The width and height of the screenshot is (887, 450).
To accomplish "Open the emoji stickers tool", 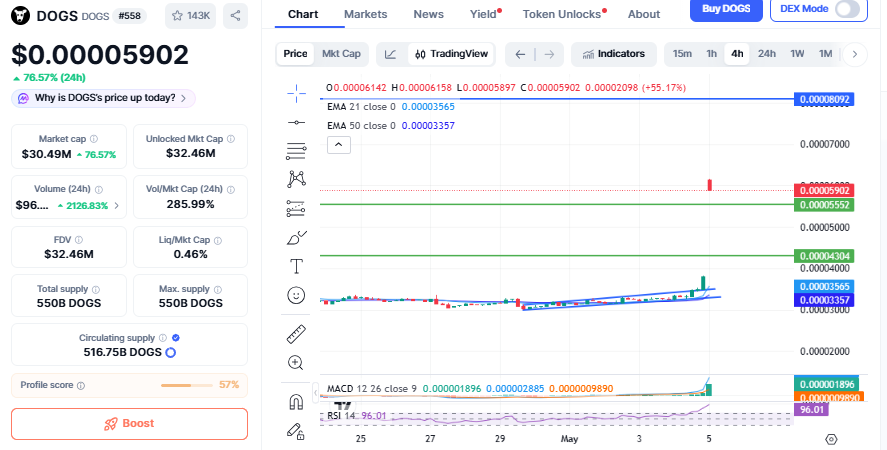I will coord(296,295).
